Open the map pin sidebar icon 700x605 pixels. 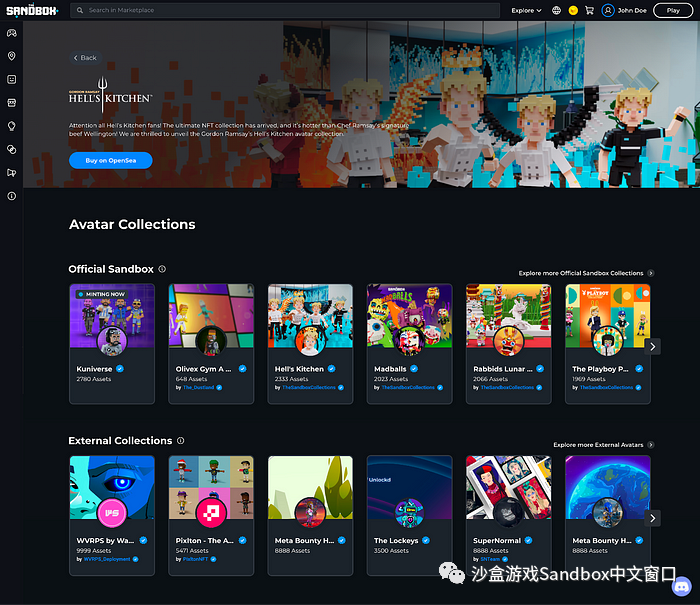(12, 56)
